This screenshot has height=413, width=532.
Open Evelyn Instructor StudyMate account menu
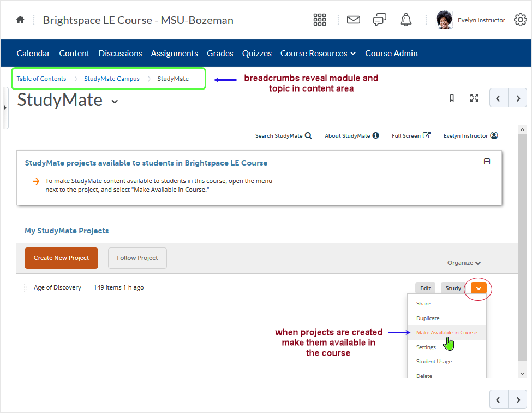point(470,136)
